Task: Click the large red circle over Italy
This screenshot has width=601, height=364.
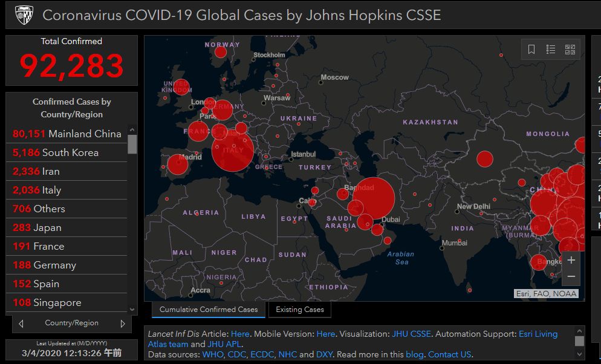Action: tap(233, 151)
